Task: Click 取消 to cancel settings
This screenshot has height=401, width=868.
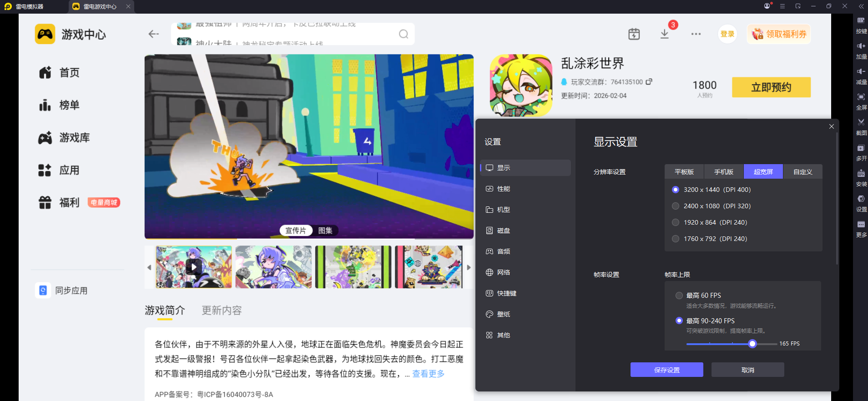Action: coord(748,370)
